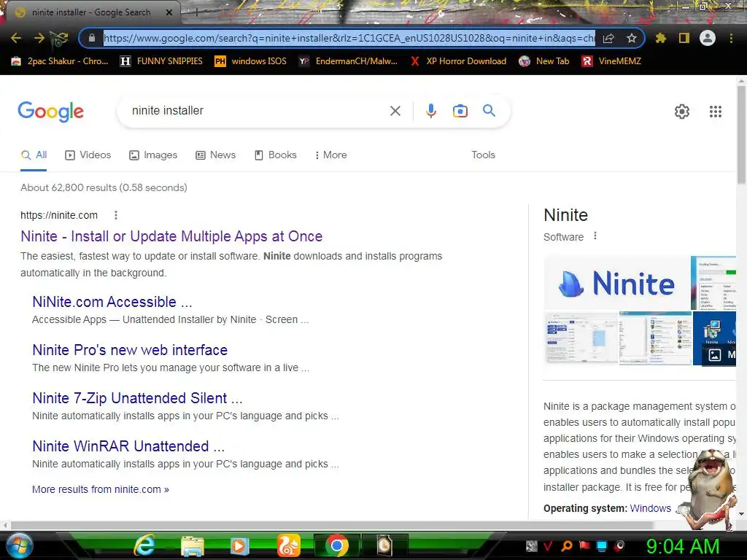Viewport: 747px width, 560px height.
Task: Reload the page with the refresh icon
Action: coord(60,38)
